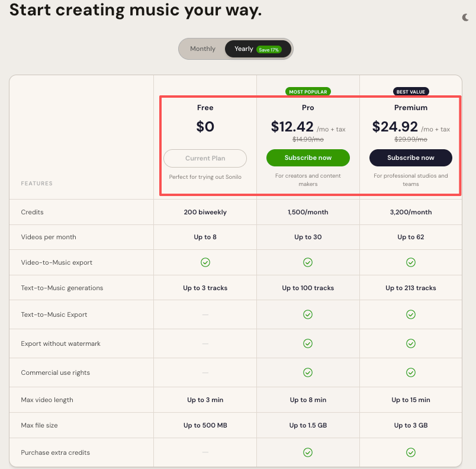Click the Current Plan button
476x469 pixels.
tap(205, 158)
